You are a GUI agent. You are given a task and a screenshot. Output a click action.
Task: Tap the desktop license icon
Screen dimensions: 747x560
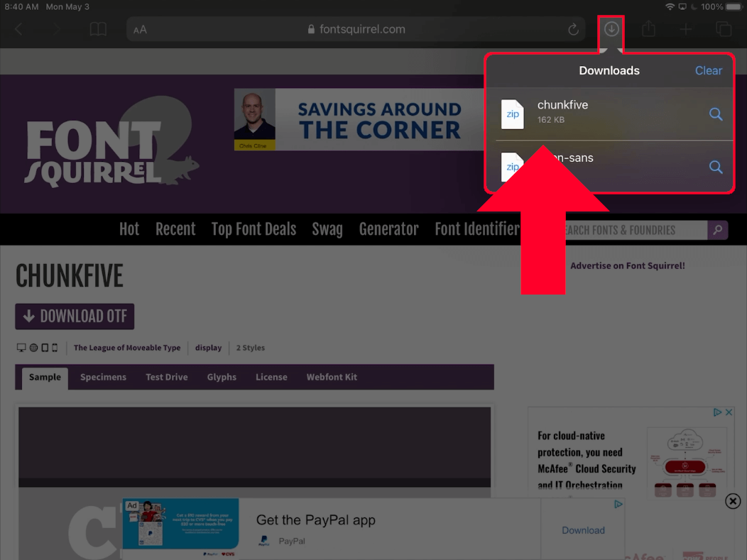(21, 348)
